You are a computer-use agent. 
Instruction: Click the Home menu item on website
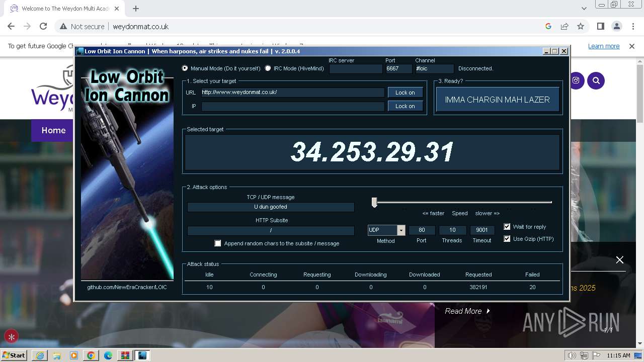point(53,130)
